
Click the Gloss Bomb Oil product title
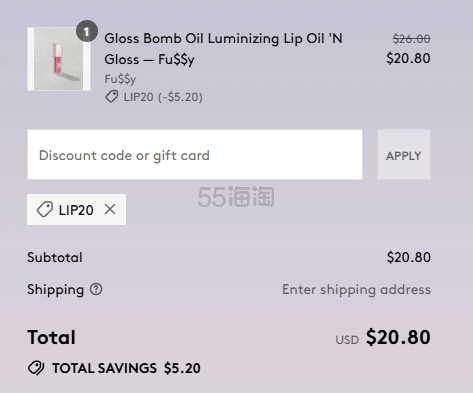point(223,49)
